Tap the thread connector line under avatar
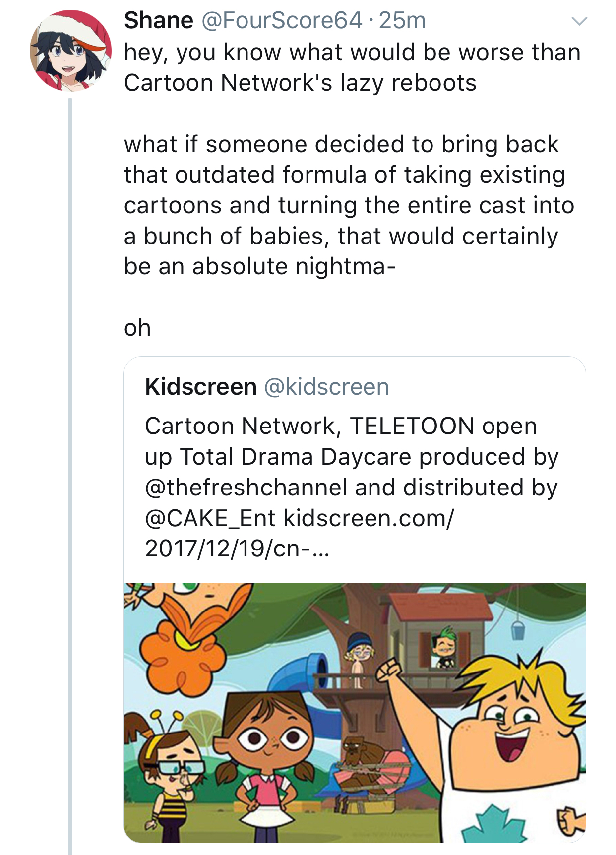 tap(70, 476)
